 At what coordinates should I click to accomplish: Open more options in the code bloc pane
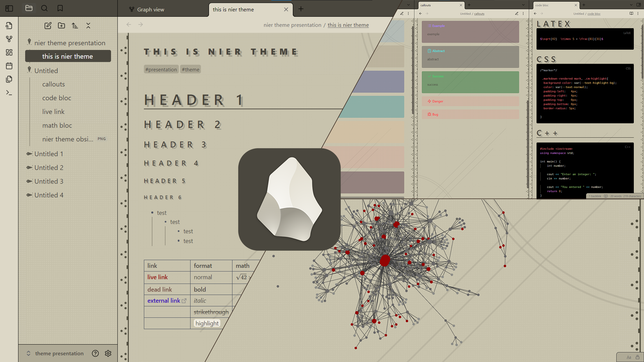click(x=638, y=14)
